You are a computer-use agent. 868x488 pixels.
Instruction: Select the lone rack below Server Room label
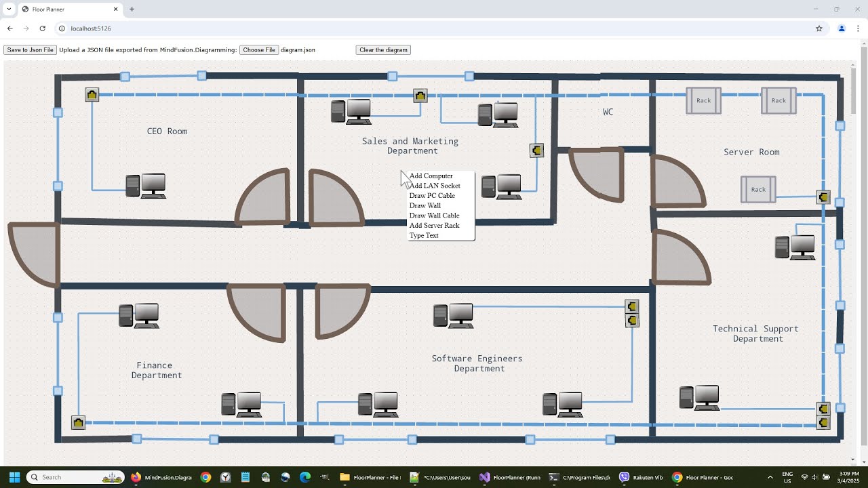(x=758, y=190)
